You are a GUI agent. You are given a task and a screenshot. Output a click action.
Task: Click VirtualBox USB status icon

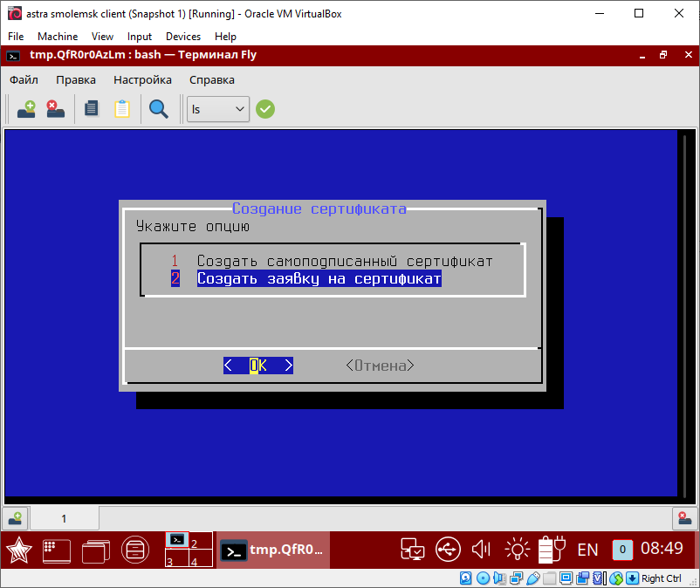click(532, 578)
